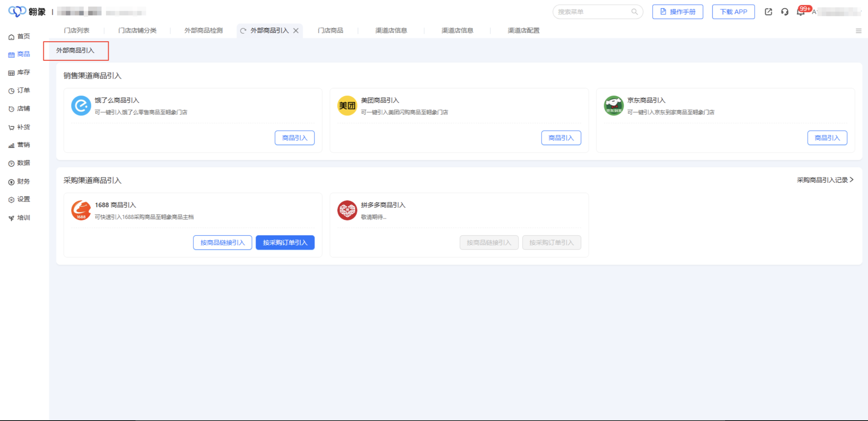Switch to the 门店商品 tab
868x421 pixels.
click(330, 30)
